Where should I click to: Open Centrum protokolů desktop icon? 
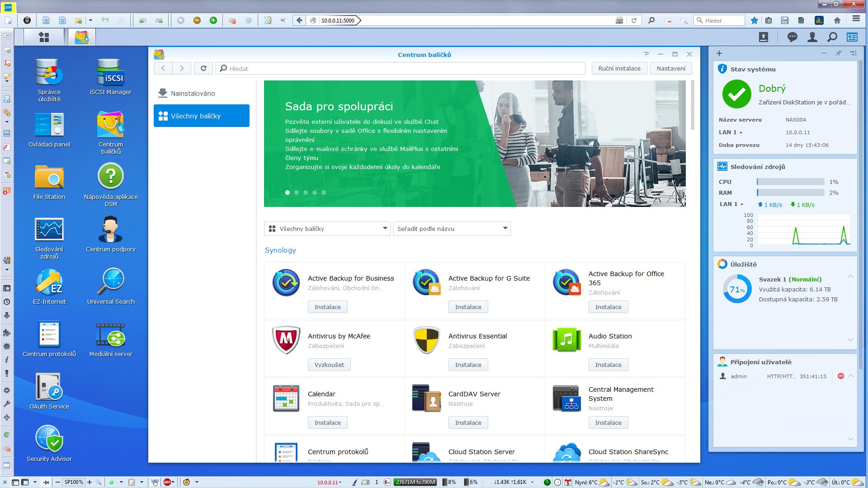click(49, 334)
